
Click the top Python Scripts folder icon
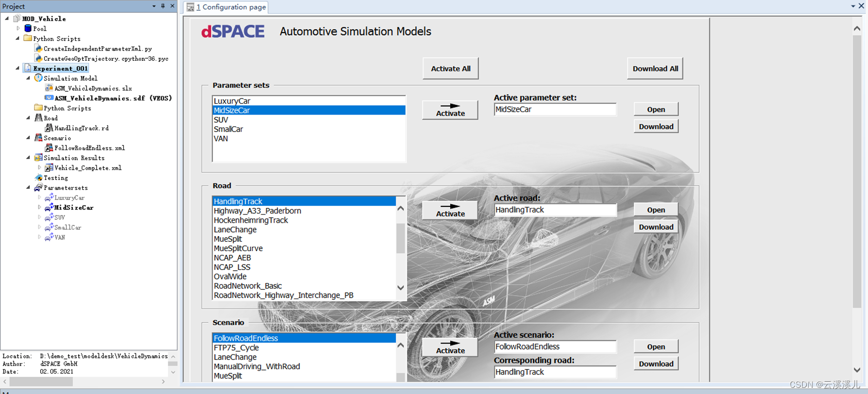click(28, 38)
